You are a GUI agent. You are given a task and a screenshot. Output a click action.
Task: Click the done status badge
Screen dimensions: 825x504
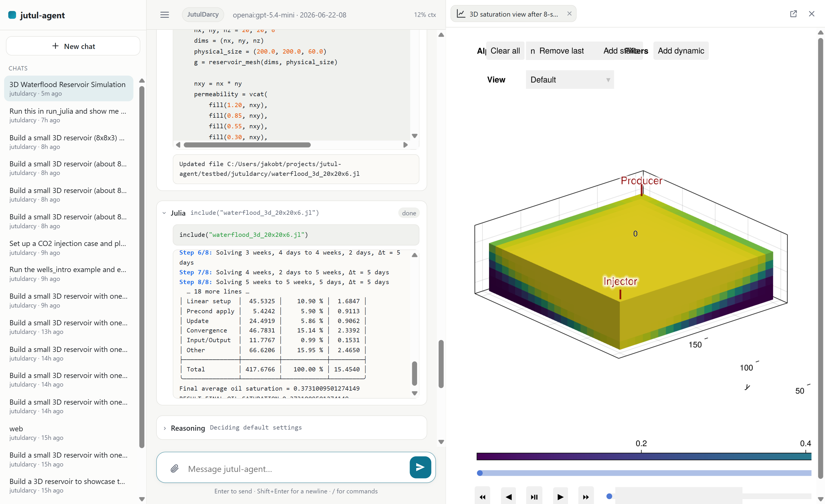tap(409, 213)
